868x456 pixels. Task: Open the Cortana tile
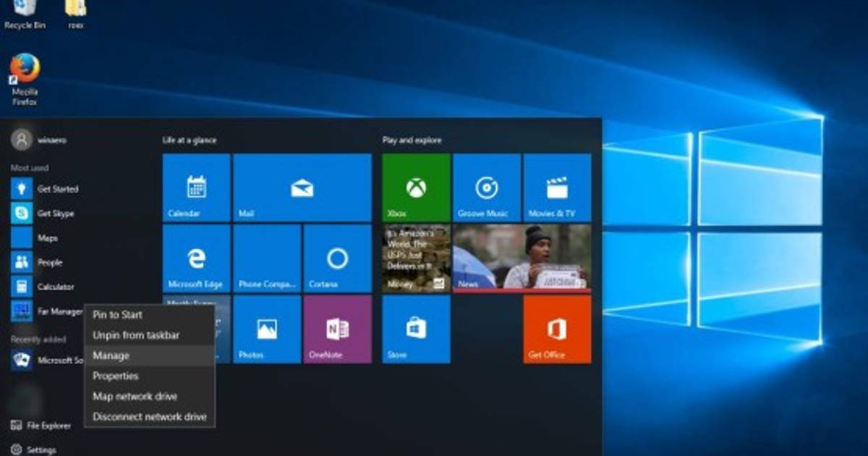[337, 258]
